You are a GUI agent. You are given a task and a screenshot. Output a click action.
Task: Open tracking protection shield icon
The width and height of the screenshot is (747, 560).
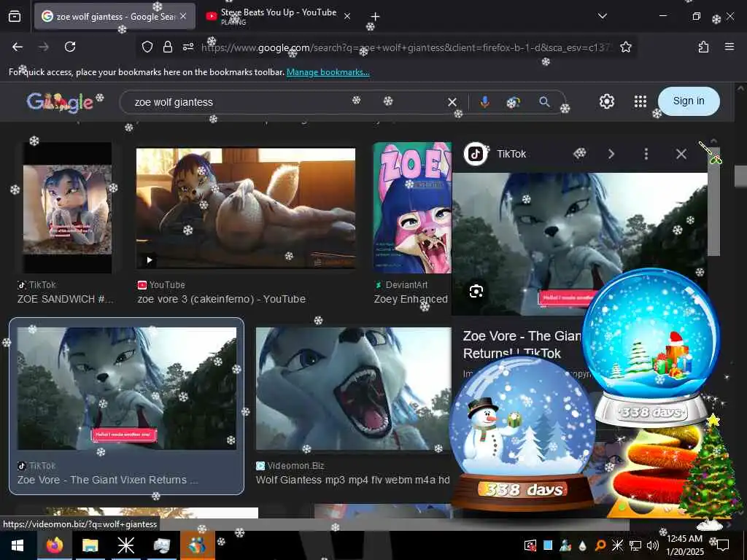[x=147, y=47]
